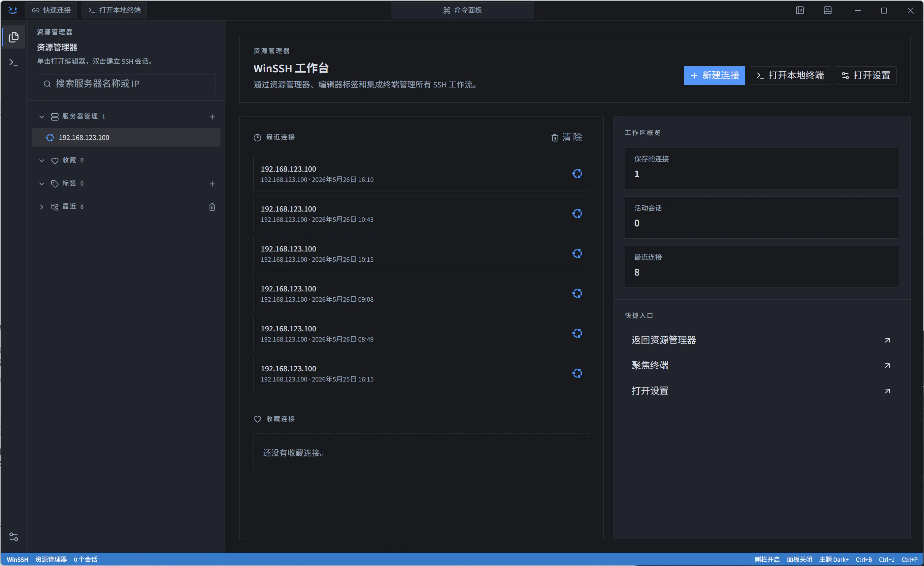Click the 返回资源管理器 quick link

pyautogui.click(x=761, y=340)
